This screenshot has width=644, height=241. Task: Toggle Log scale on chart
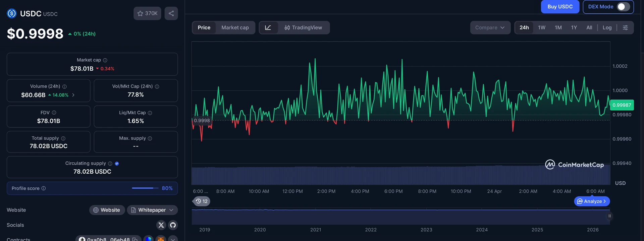[x=607, y=27]
